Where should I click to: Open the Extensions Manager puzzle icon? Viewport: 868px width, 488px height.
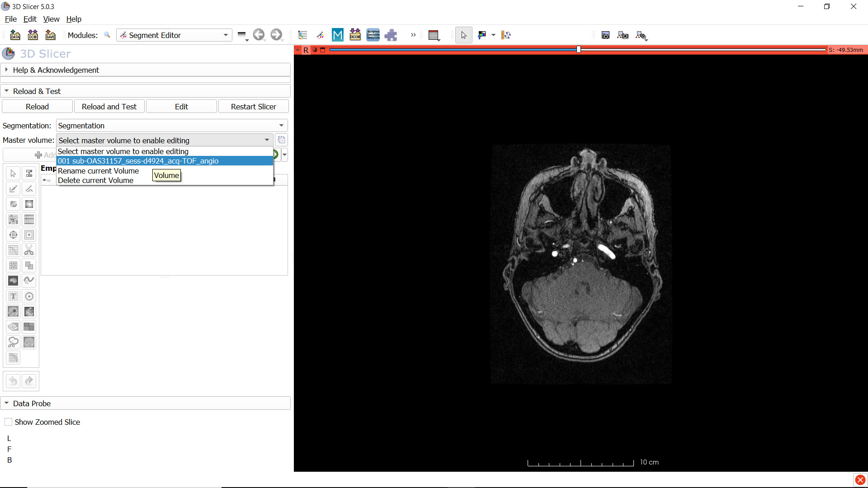[391, 35]
